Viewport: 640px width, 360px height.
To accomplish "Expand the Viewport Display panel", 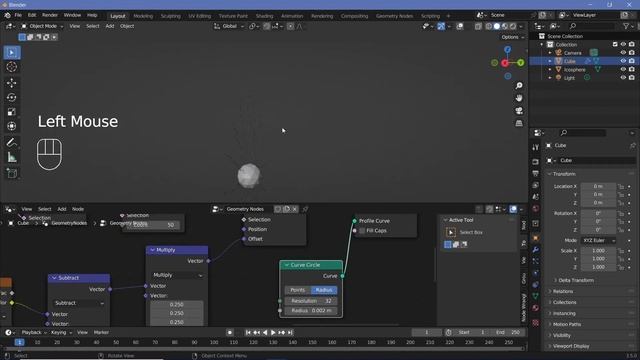I will pos(571,346).
